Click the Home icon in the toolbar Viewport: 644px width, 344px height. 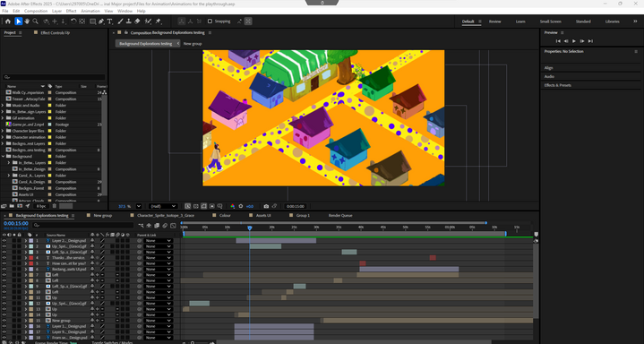8,21
